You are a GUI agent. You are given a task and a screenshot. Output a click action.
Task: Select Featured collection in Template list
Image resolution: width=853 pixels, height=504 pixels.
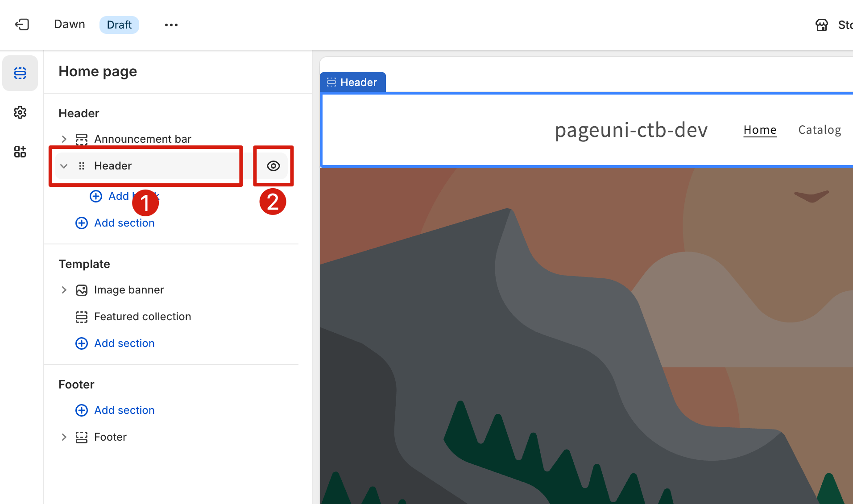[143, 317]
